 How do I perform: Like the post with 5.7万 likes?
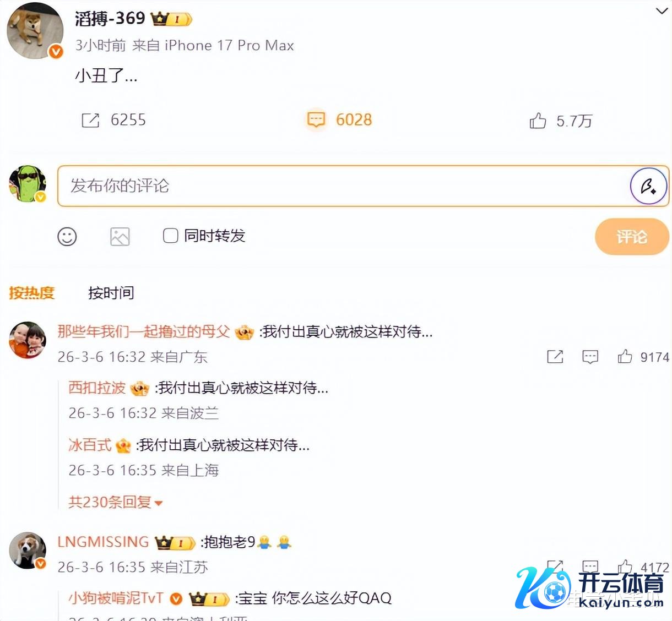tap(538, 121)
